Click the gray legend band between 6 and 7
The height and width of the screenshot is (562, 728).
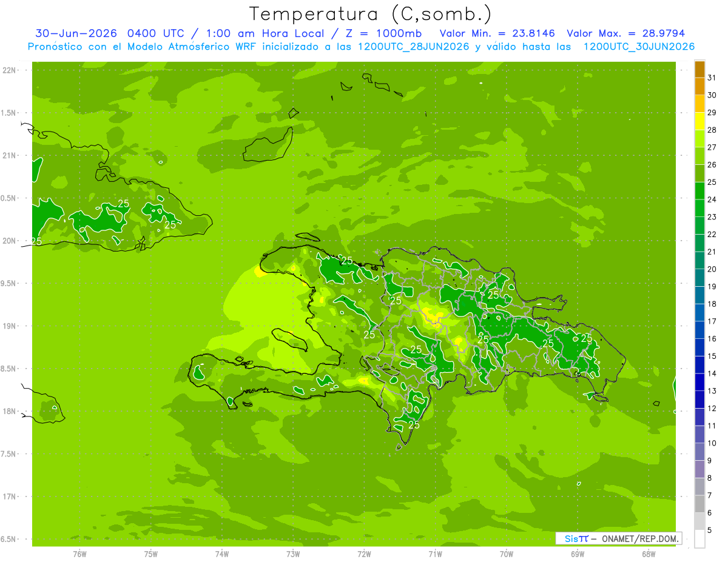[699, 504]
